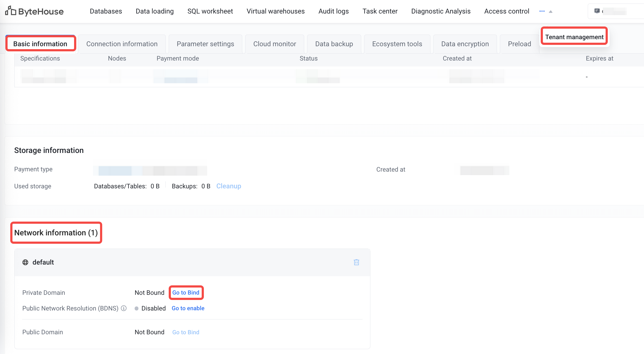Click the globe icon beside default
Image resolution: width=644 pixels, height=354 pixels.
(25, 262)
